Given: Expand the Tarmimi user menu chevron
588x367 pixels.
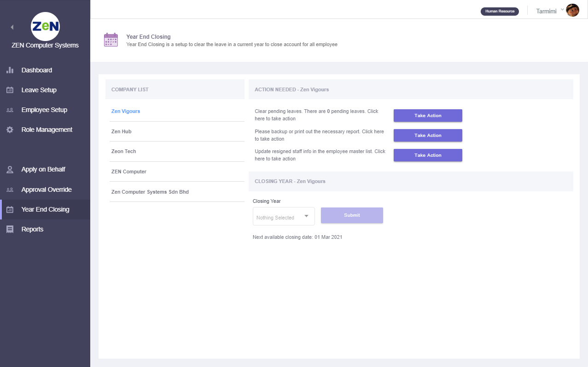Looking at the screenshot, I should [563, 9].
